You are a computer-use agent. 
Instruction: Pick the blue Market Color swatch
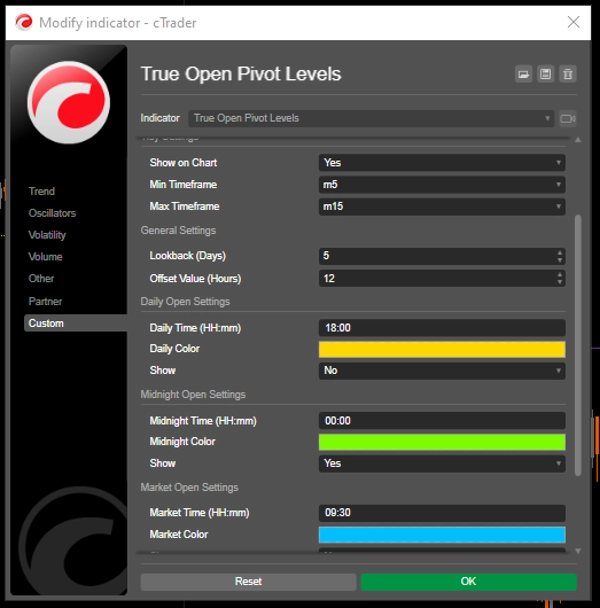[442, 535]
